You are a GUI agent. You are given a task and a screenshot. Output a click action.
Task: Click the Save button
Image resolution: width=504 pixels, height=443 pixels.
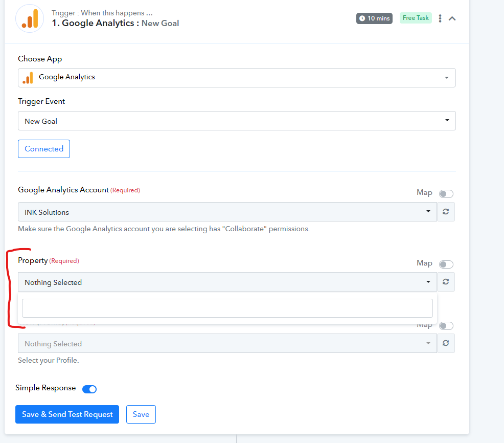pyautogui.click(x=141, y=414)
